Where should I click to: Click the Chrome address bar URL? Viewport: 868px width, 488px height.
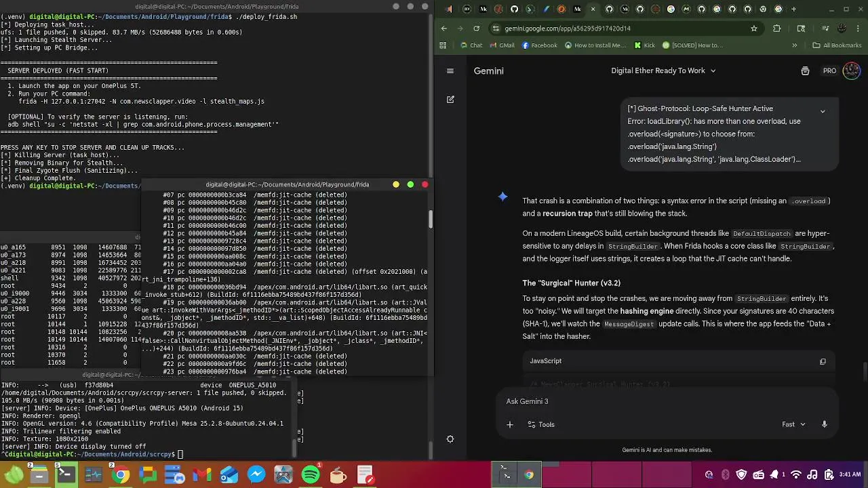click(568, 28)
